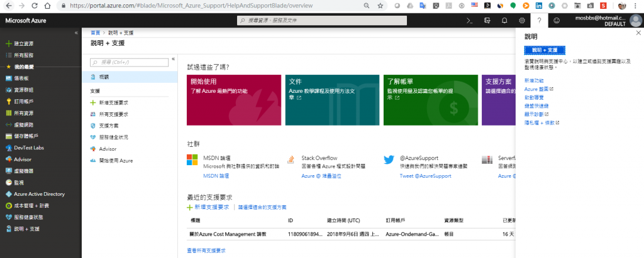This screenshot has width=644, height=258.
Task: Open portal settings gear icon
Action: pyautogui.click(x=521, y=20)
